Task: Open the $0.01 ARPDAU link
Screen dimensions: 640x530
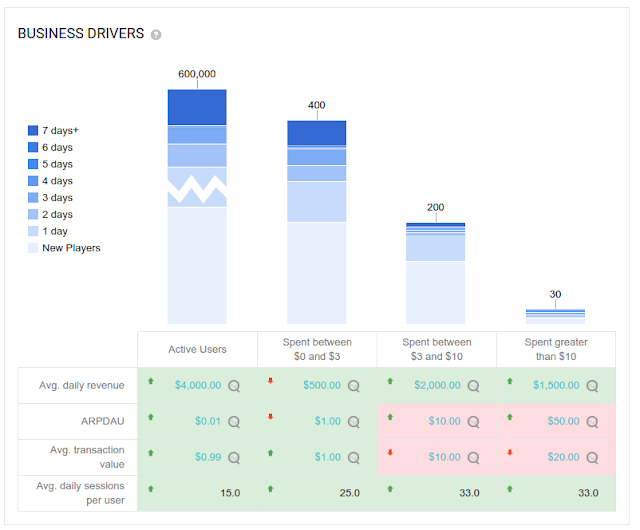Action: pyautogui.click(x=208, y=421)
